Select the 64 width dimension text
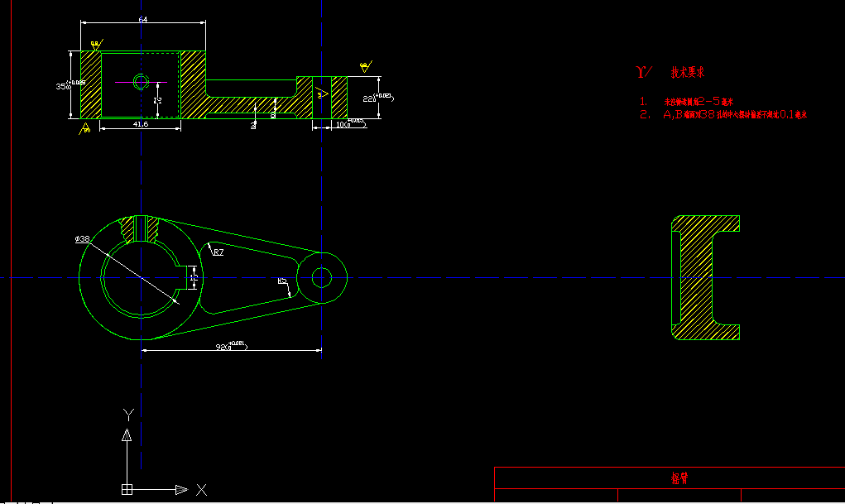 pos(143,19)
